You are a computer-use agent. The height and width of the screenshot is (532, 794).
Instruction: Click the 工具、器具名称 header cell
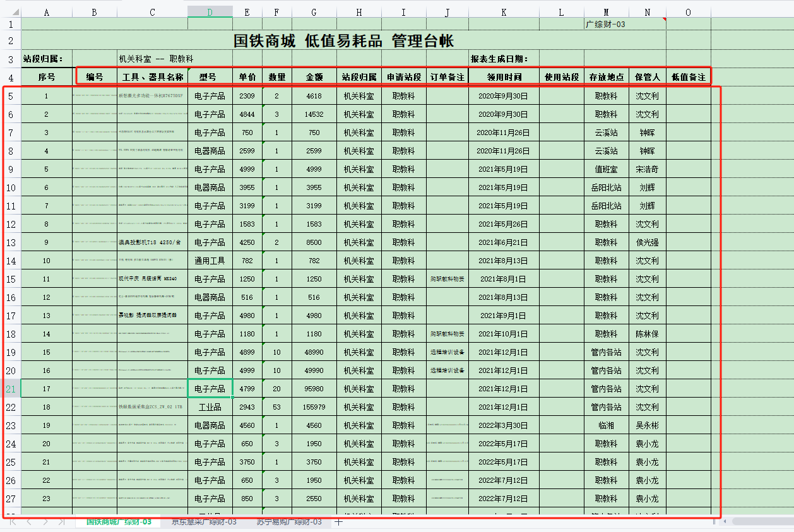click(x=153, y=77)
